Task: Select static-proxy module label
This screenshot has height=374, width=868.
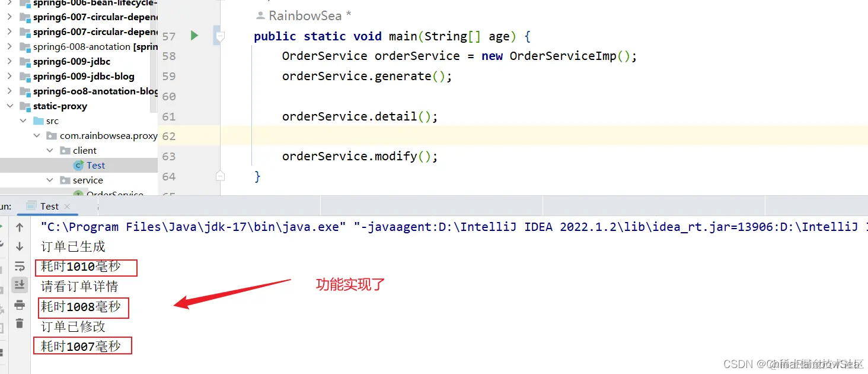Action: (x=60, y=106)
